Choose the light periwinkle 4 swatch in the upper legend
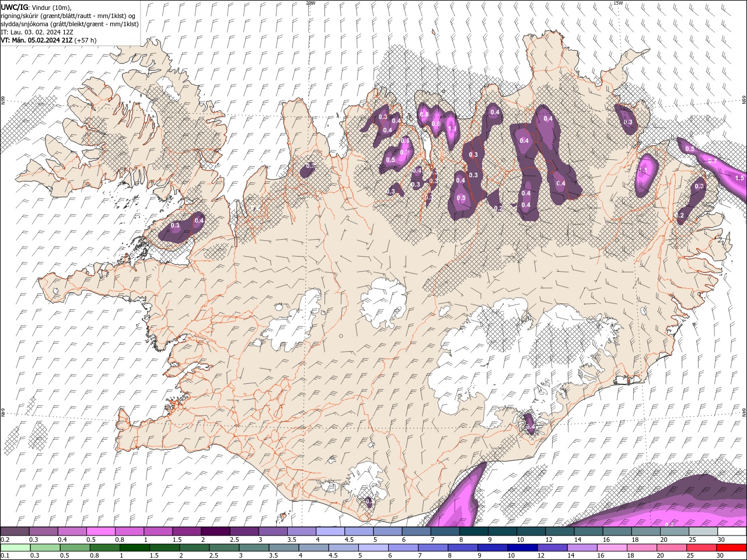This screenshot has width=747, height=560. [x=330, y=531]
